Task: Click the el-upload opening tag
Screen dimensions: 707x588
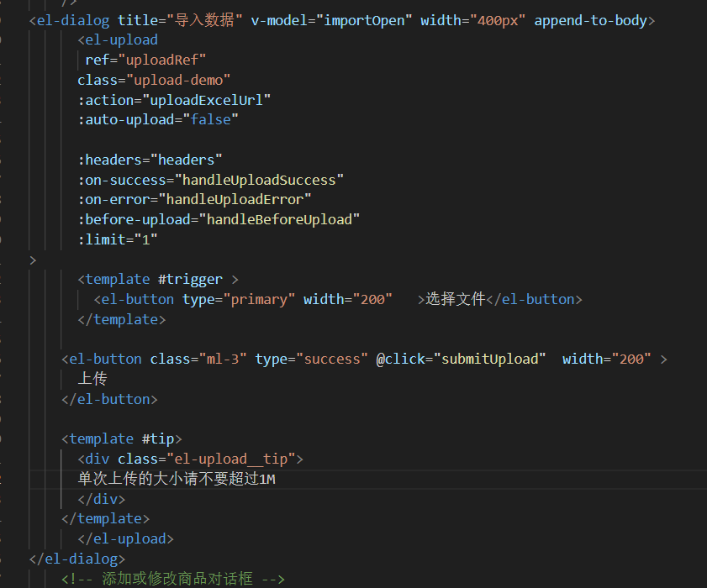Action: [118, 40]
